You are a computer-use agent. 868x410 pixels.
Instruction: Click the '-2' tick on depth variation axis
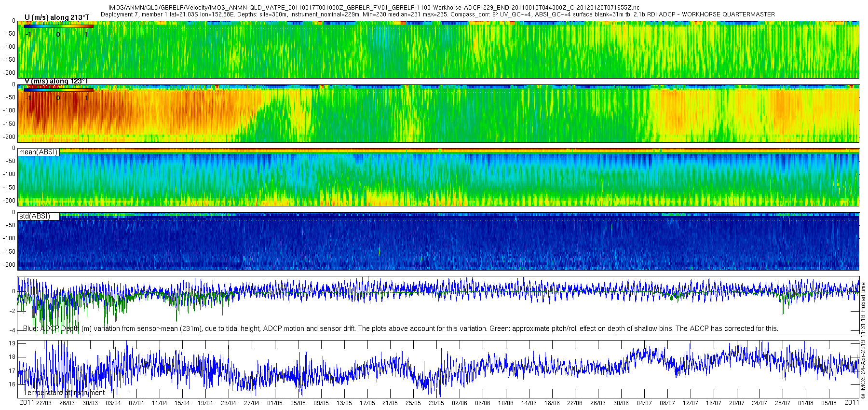click(x=13, y=311)
